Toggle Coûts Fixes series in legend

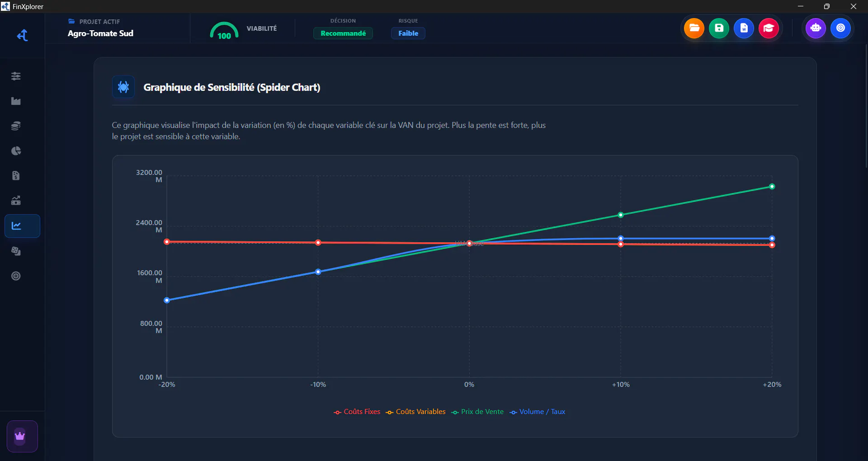[357, 412]
